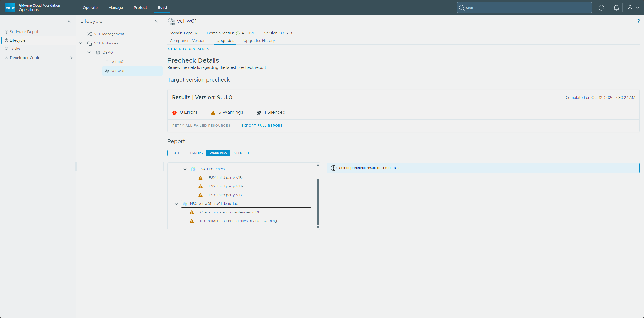644x318 pixels.
Task: Click the 5 Warnings triangle icon
Action: (x=213, y=112)
